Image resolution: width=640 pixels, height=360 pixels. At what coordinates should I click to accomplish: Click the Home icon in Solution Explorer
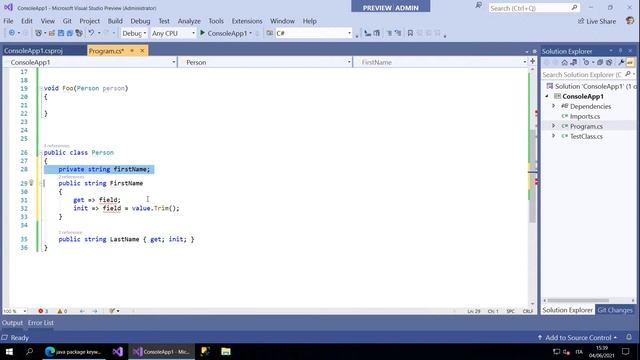coord(564,62)
